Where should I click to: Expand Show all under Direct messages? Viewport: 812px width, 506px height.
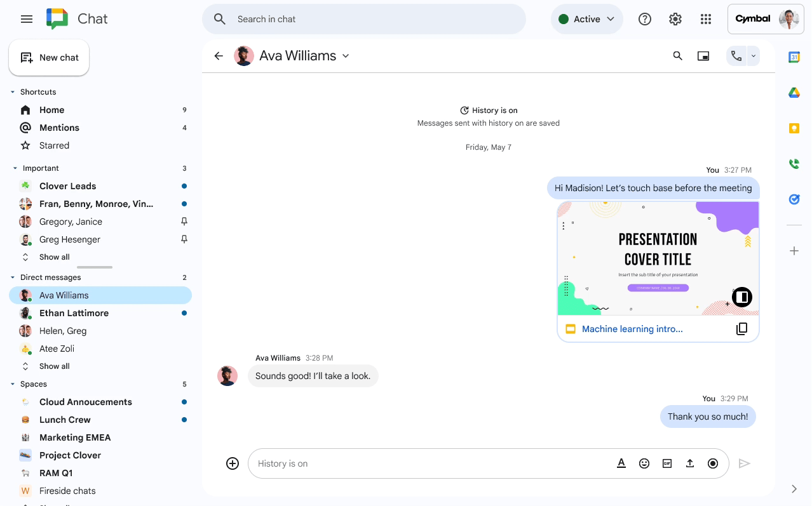point(54,366)
